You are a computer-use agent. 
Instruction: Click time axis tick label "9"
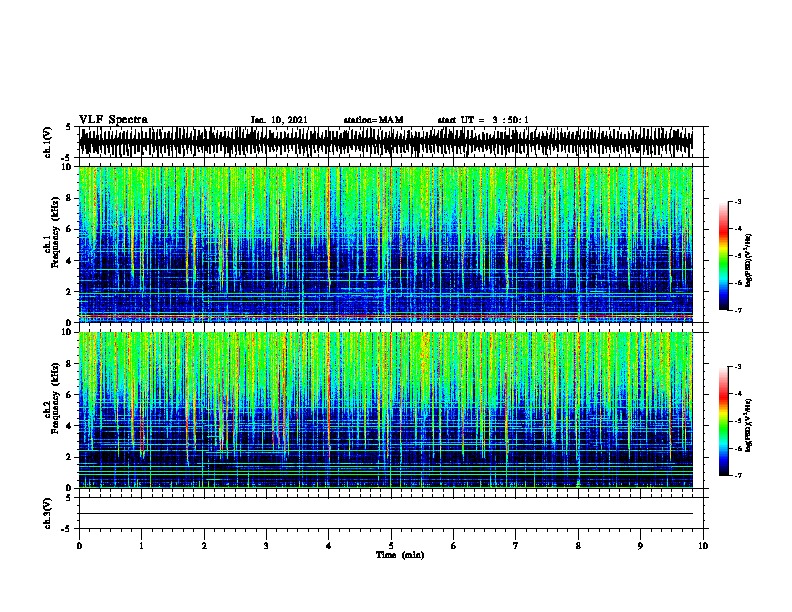pos(640,546)
